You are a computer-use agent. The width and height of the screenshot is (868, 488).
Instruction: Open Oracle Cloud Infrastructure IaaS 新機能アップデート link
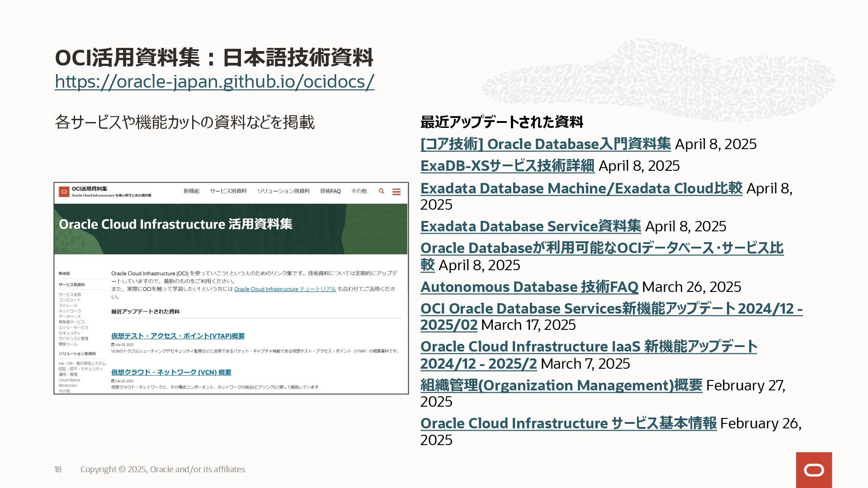[589, 347]
